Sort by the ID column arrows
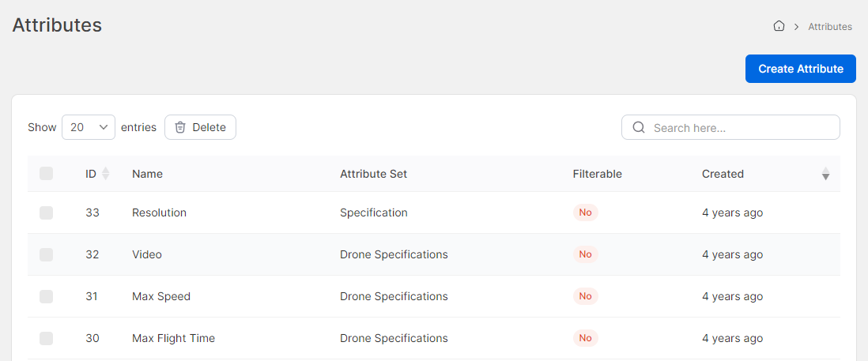The image size is (868, 361). [x=106, y=174]
